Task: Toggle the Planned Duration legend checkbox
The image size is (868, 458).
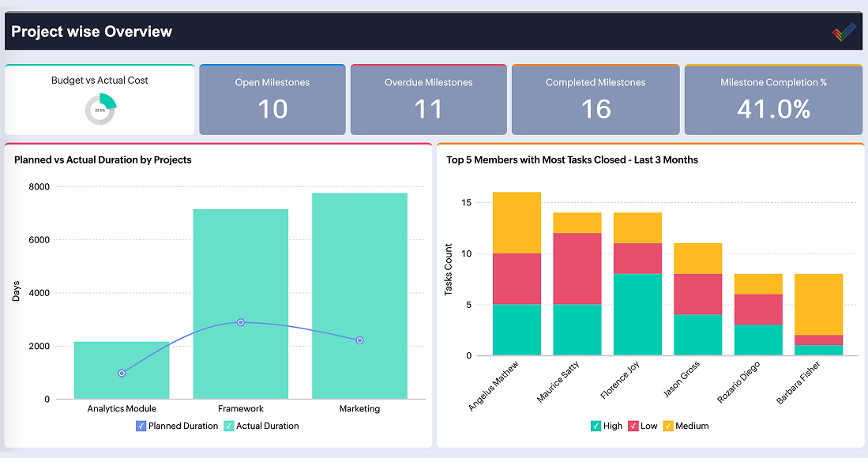Action: (x=141, y=426)
